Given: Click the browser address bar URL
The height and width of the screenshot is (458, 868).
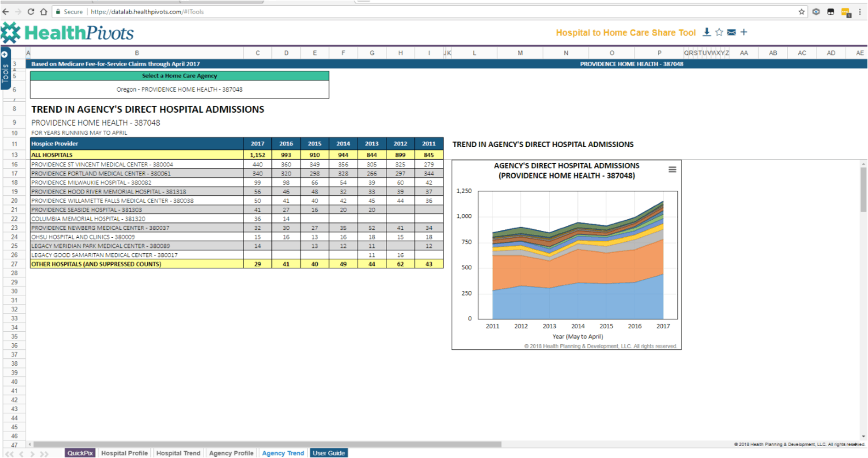Looking at the screenshot, I should [x=147, y=11].
